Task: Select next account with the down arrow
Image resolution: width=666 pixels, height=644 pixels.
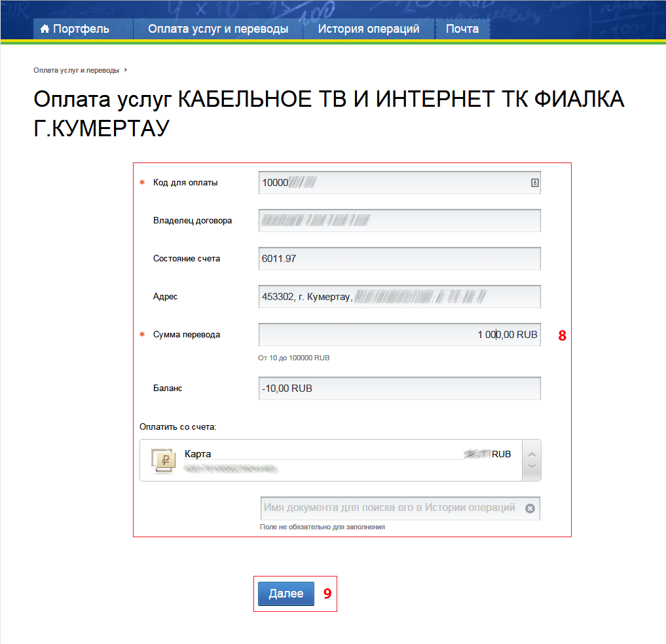Action: click(x=532, y=466)
